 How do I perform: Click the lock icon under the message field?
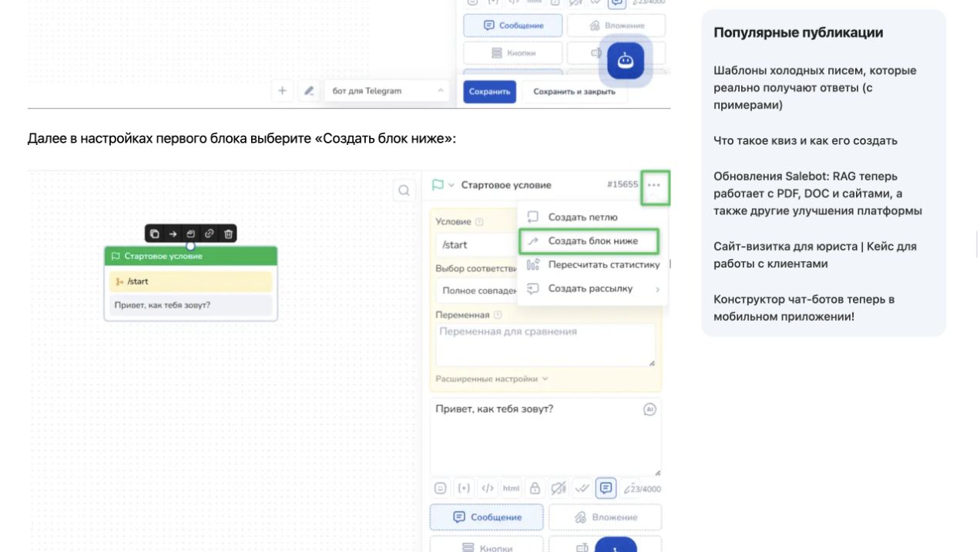click(x=535, y=488)
